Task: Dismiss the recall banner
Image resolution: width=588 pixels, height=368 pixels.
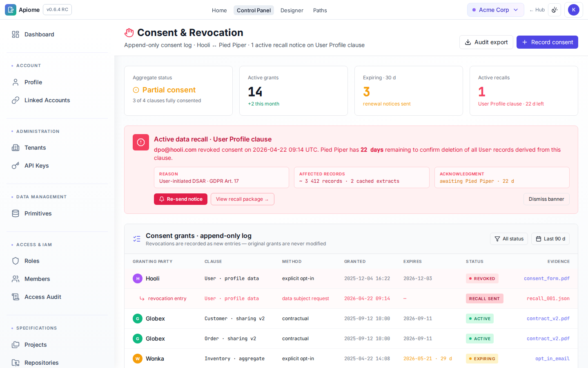Action: click(546, 199)
